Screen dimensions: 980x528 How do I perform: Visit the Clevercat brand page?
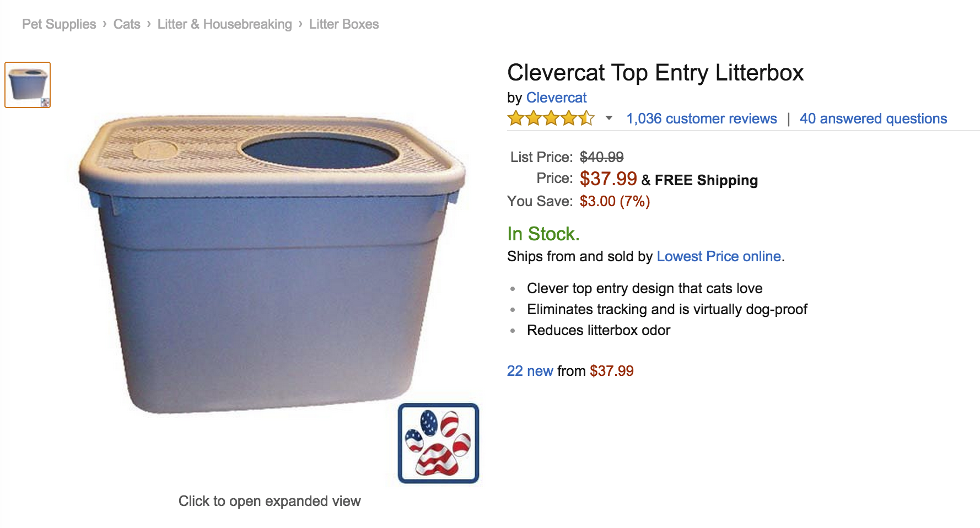coord(557,98)
